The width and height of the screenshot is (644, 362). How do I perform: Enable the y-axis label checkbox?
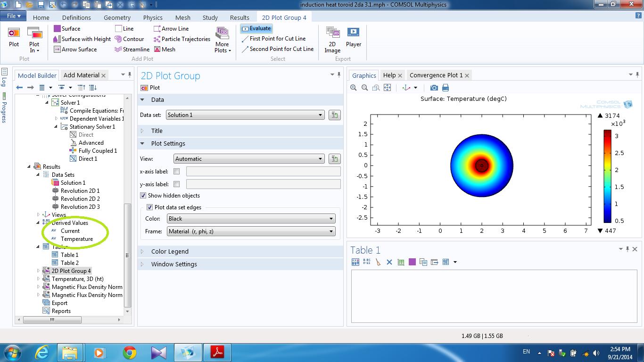pos(177,184)
